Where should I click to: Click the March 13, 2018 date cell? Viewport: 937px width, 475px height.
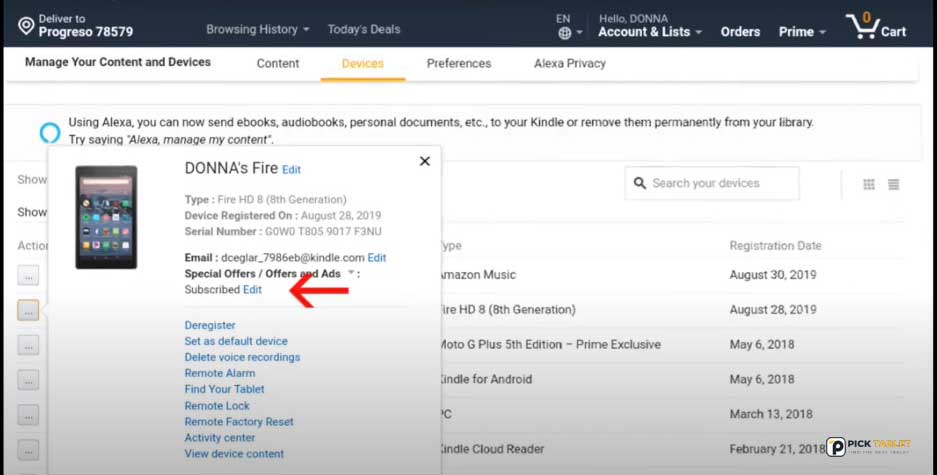pos(771,414)
